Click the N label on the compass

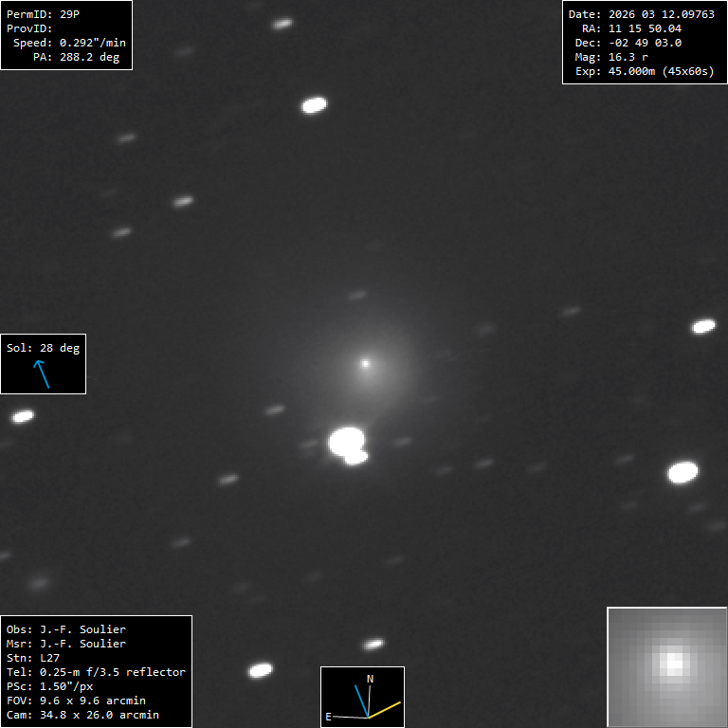pyautogui.click(x=370, y=679)
